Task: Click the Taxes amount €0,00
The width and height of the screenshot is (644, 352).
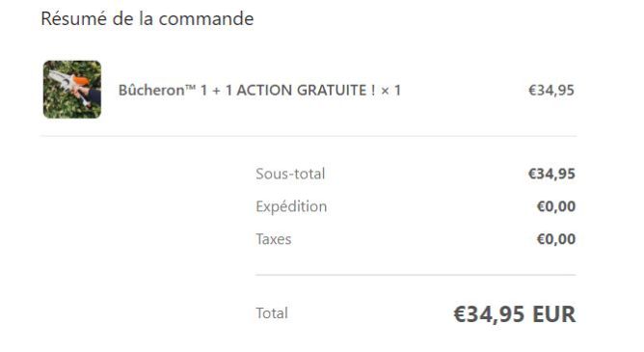Action: tap(556, 239)
